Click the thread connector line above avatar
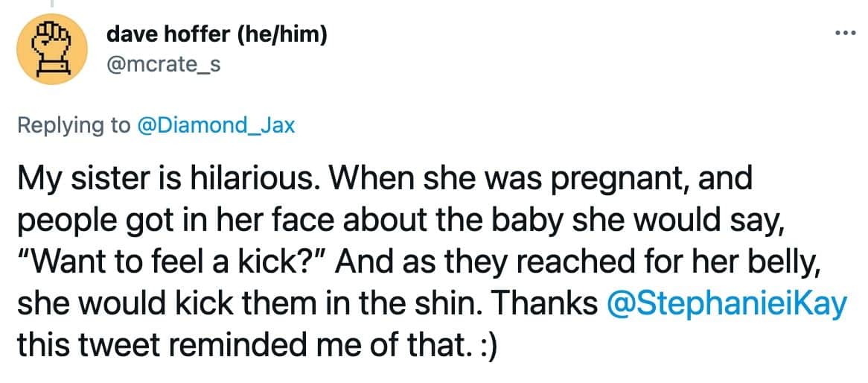868x383 pixels. click(x=51, y=3)
